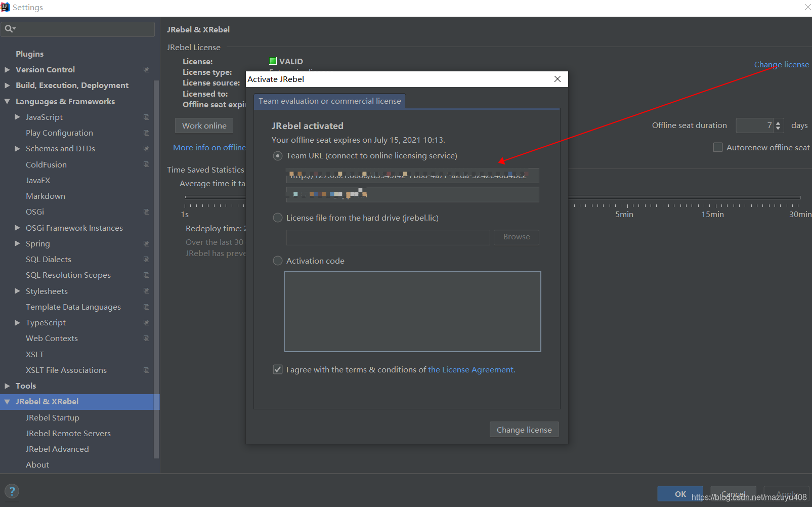Open the License Agreement link
Viewport: 812px width, 507px height.
472,369
